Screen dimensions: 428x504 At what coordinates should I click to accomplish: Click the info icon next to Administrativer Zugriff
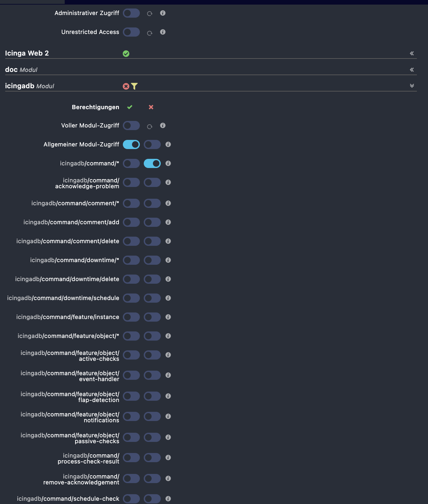(x=163, y=13)
